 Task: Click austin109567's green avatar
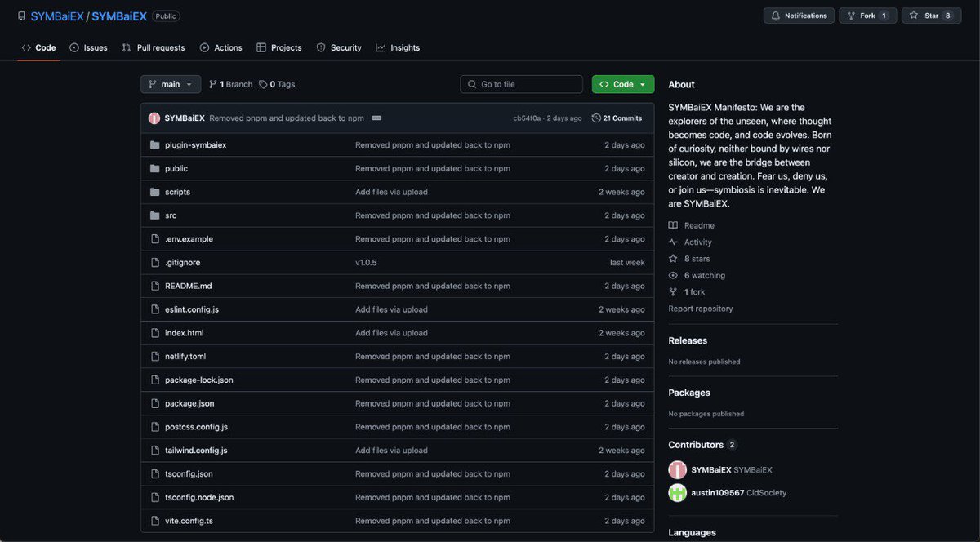pyautogui.click(x=677, y=493)
